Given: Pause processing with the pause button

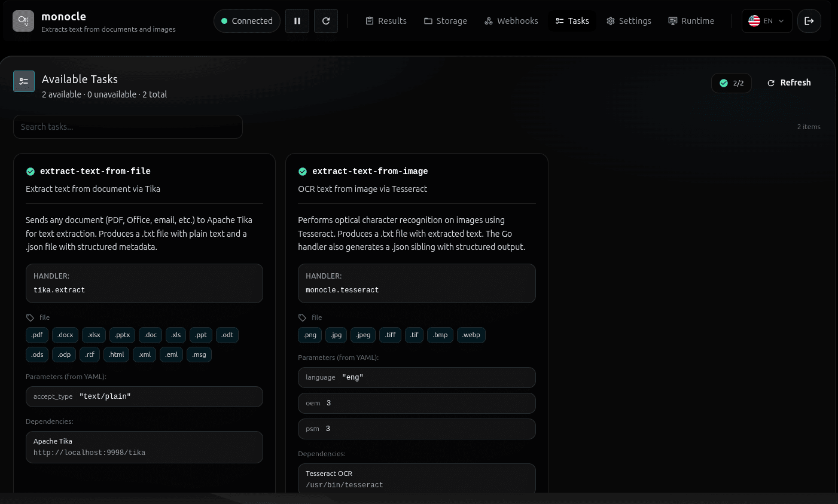Looking at the screenshot, I should pos(297,21).
